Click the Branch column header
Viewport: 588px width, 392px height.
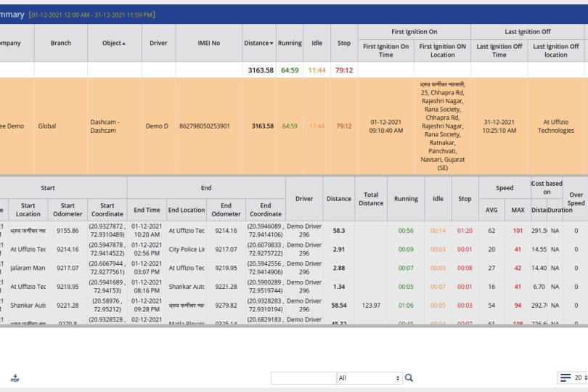(x=61, y=43)
